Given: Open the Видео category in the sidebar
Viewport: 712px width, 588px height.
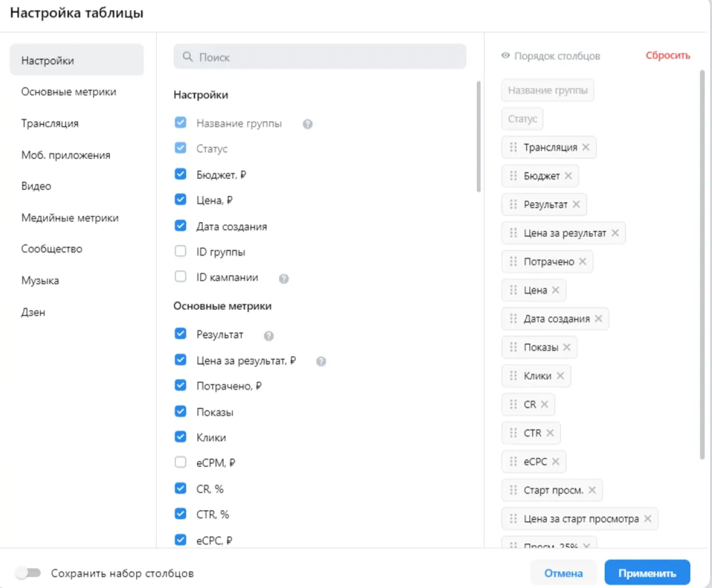Looking at the screenshot, I should click(x=36, y=186).
